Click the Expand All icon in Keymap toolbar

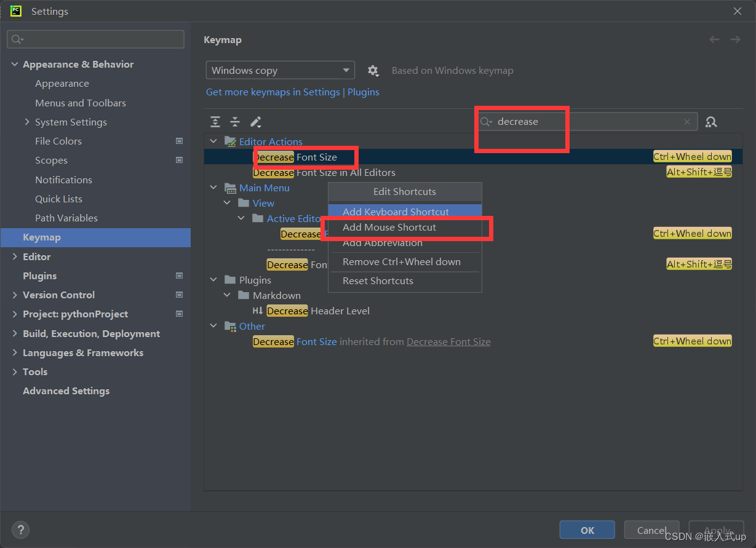pos(215,122)
